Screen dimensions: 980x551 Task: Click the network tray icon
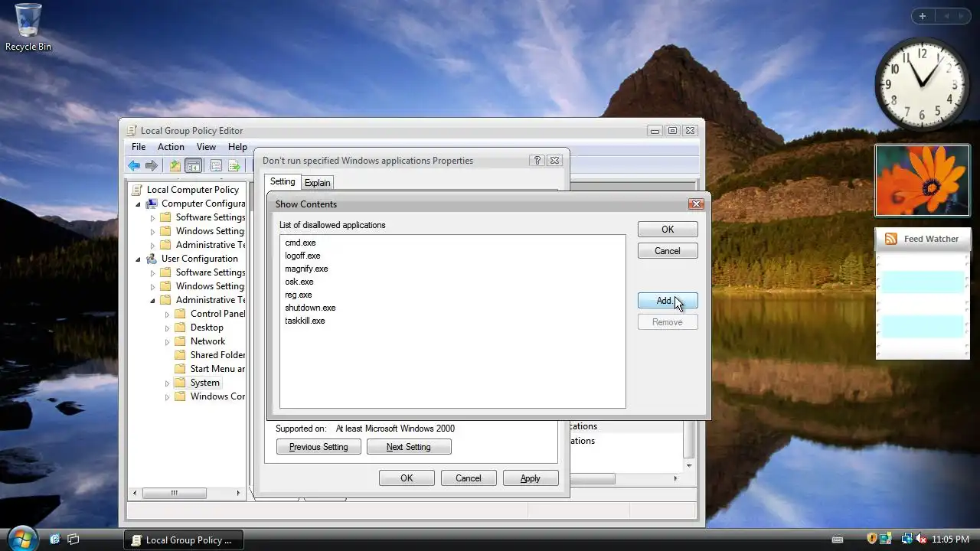[x=906, y=540]
